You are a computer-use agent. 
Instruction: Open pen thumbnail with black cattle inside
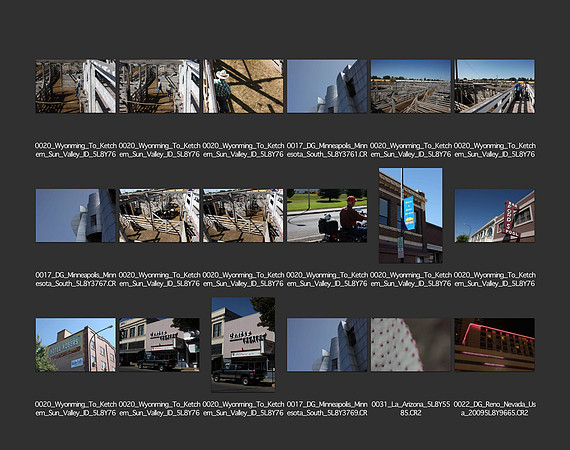[x=159, y=216]
